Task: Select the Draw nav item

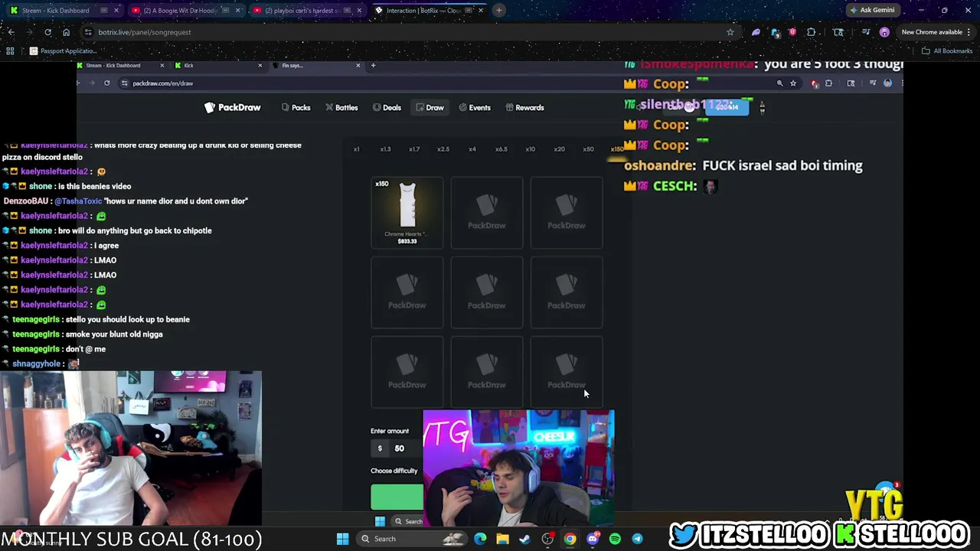Action: (430, 108)
